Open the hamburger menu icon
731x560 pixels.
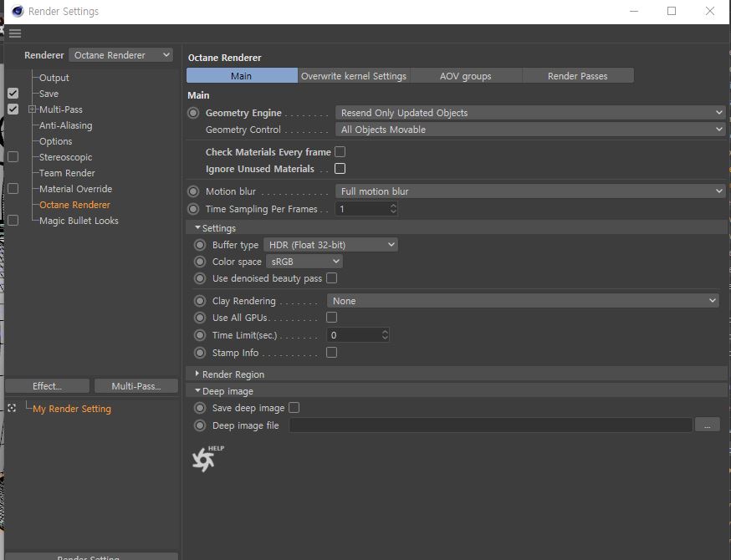tap(15, 33)
